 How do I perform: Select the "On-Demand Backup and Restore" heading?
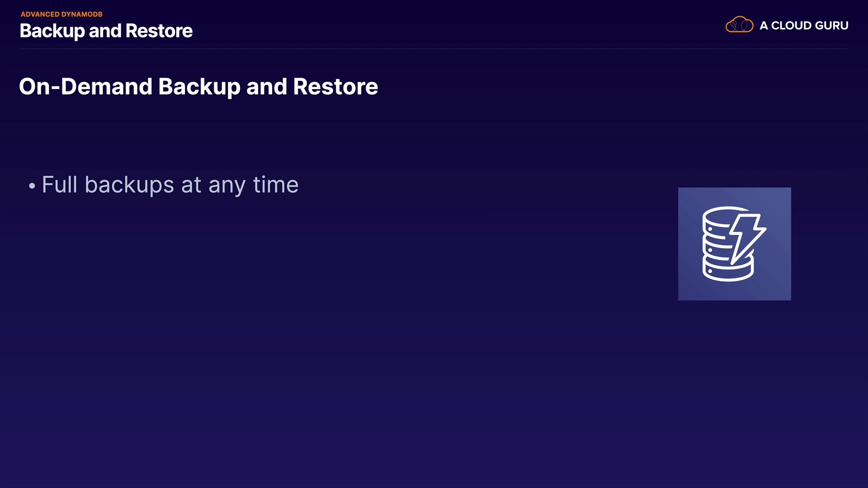tap(198, 86)
